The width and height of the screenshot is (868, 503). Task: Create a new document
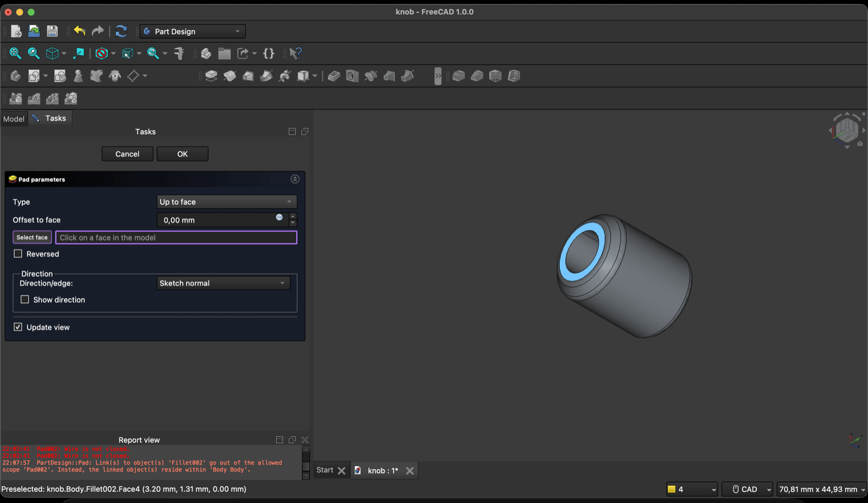click(16, 31)
